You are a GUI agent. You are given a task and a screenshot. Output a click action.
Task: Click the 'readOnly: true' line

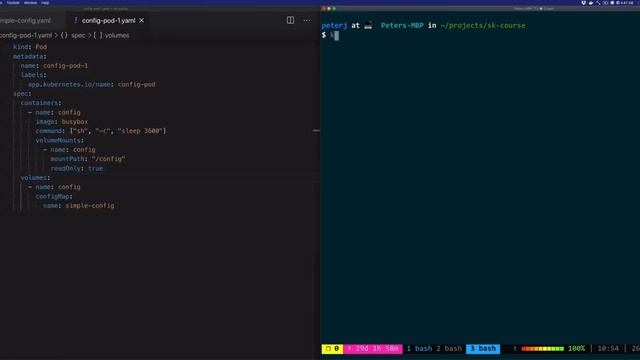tap(77, 169)
